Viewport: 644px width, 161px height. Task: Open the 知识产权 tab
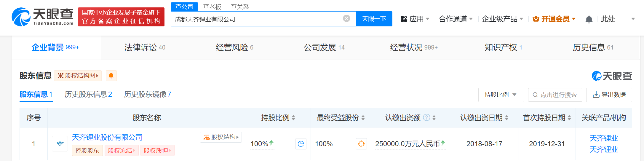(x=503, y=47)
